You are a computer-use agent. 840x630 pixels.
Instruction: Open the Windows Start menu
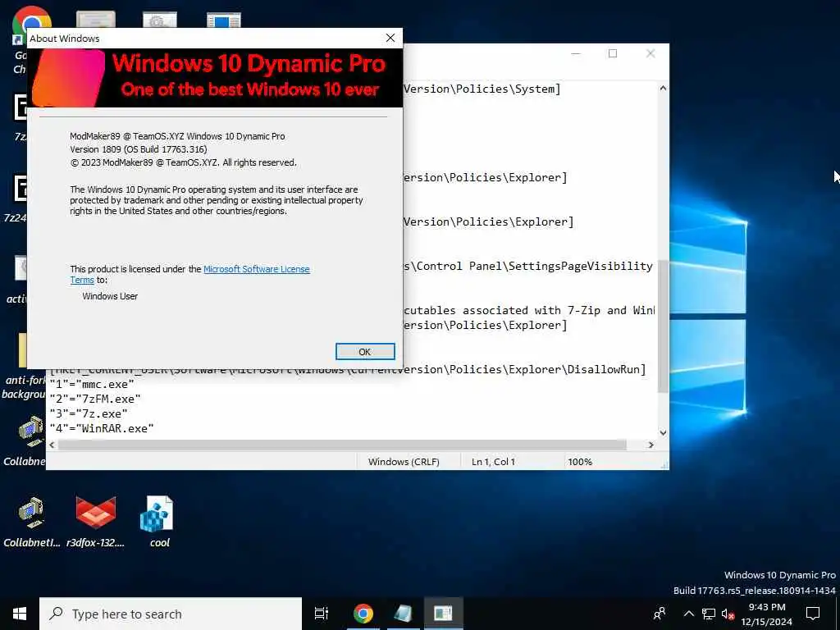click(20, 614)
